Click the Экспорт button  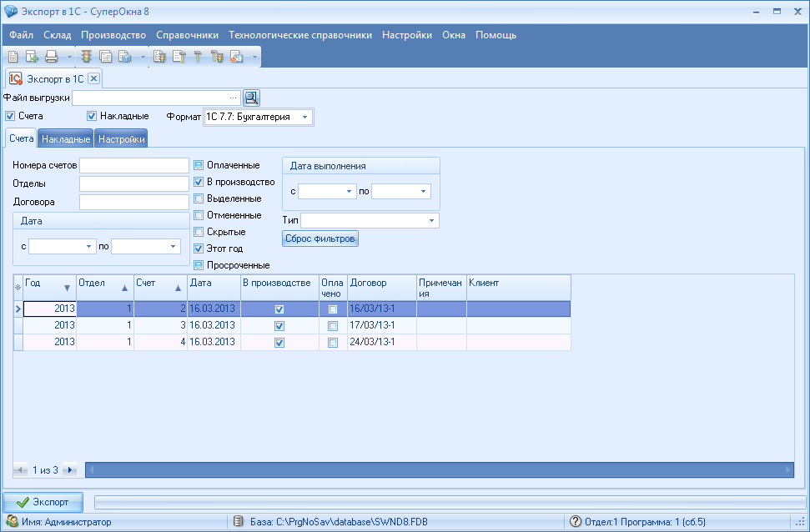pos(43,502)
